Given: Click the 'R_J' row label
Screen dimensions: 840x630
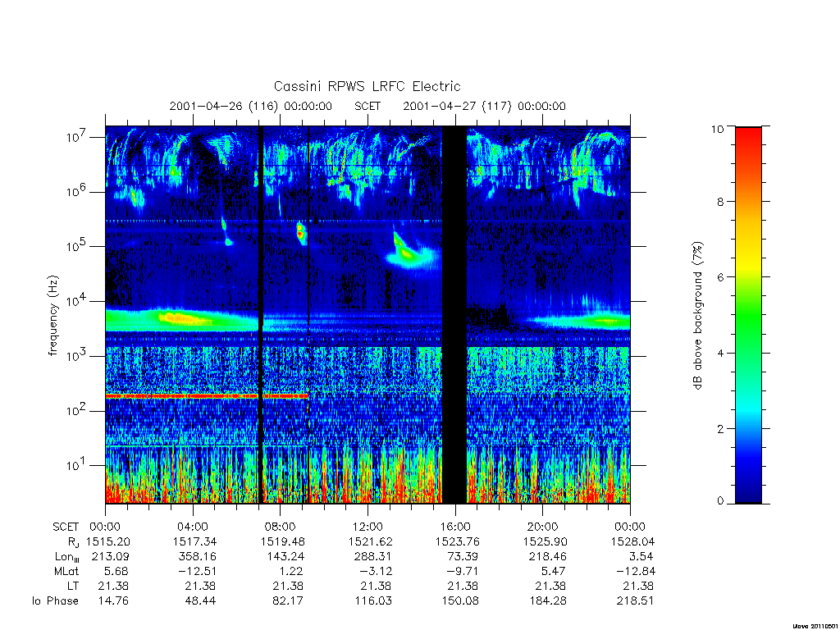Looking at the screenshot, I should (73, 542).
